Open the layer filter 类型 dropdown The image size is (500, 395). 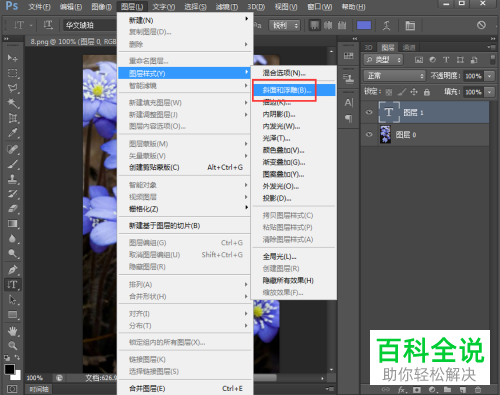[383, 60]
